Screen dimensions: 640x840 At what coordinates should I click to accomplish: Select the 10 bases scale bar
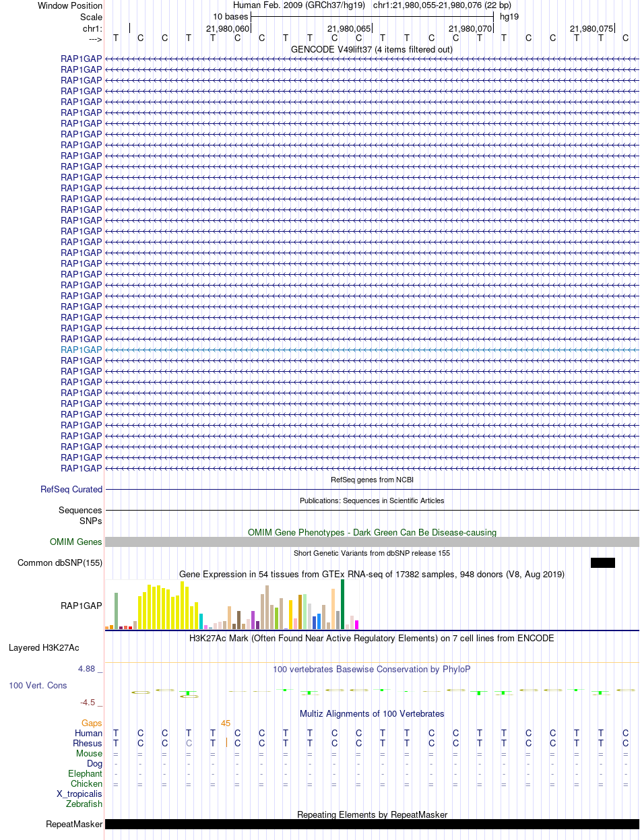click(373, 16)
